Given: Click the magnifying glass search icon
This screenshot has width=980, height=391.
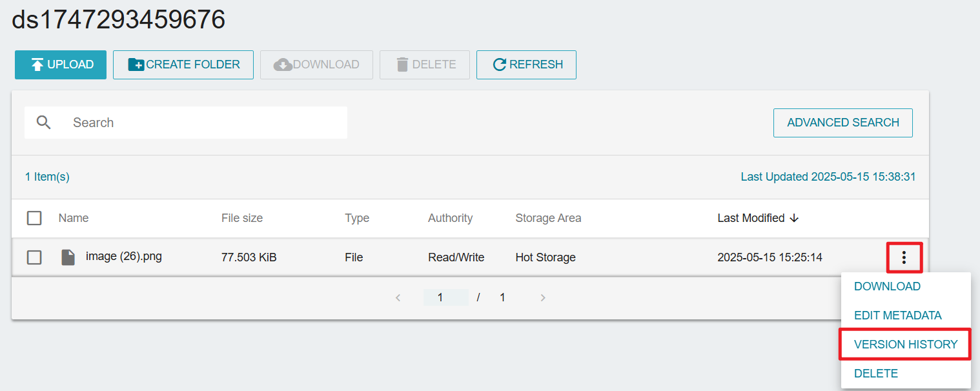Looking at the screenshot, I should (x=44, y=123).
